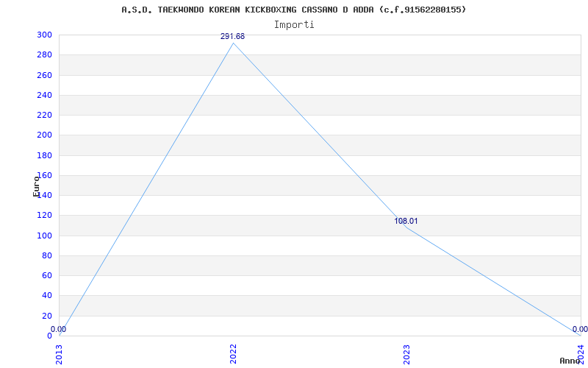588x368 pixels.
Task: Click the chart title A.S.D. TAEKWONDO KOREAN KICKBOXING
Action: [293, 10]
